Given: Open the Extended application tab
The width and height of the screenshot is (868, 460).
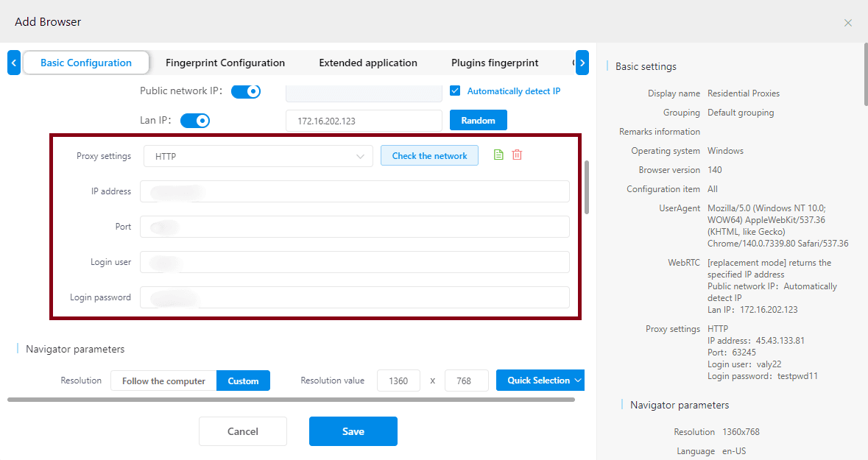Looking at the screenshot, I should [x=367, y=63].
